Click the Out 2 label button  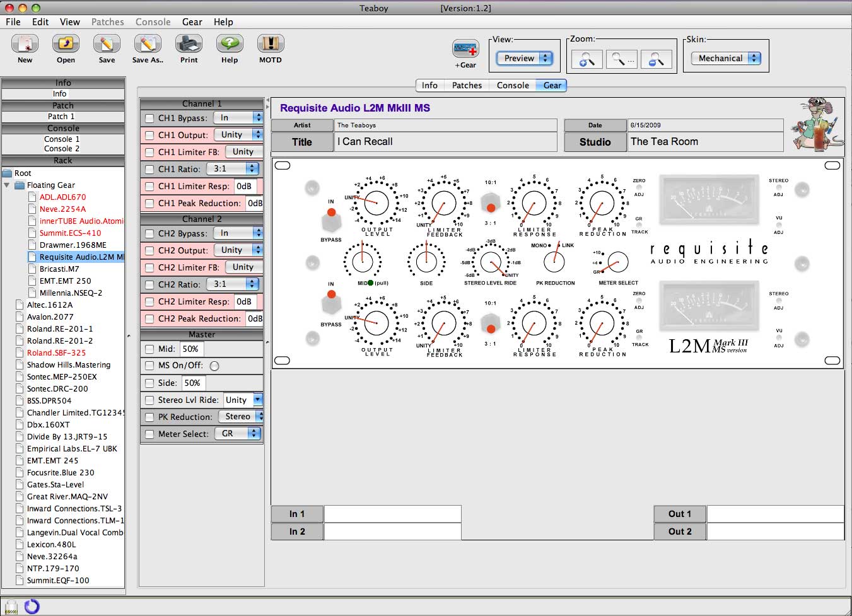[x=680, y=532]
